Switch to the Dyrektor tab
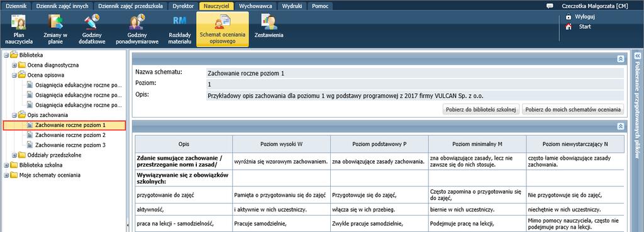The height and width of the screenshot is (232, 644). [183, 6]
